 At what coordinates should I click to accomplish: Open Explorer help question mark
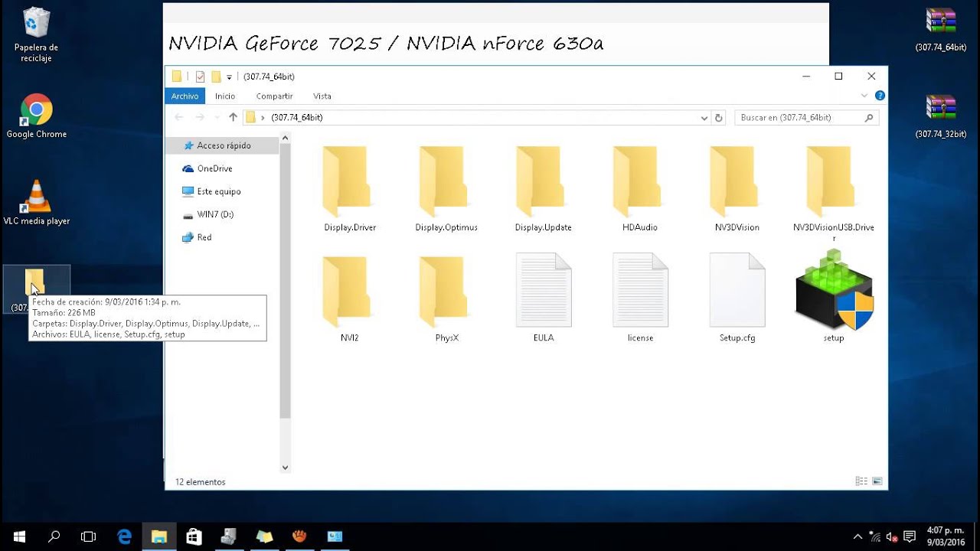(x=880, y=96)
